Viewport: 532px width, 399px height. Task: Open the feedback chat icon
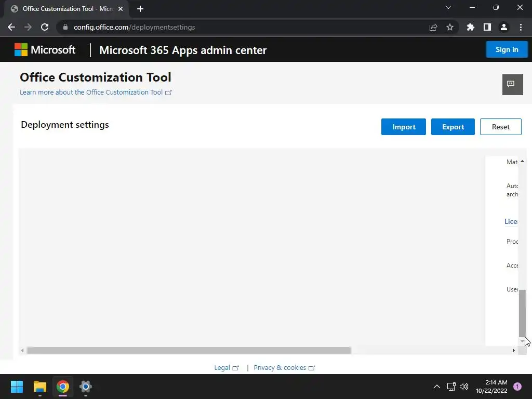coord(512,85)
